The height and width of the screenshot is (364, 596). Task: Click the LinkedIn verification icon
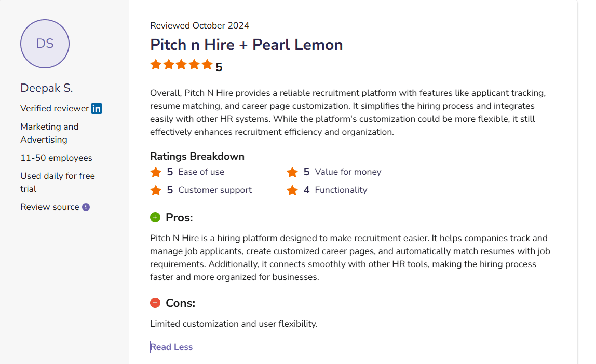[97, 108]
